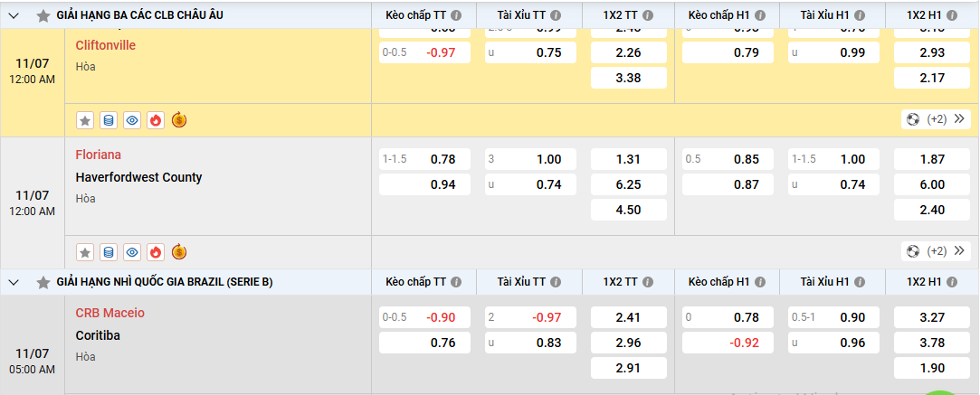
Task: Collapse the Brazil Serie B league section
Action: pos(14,282)
